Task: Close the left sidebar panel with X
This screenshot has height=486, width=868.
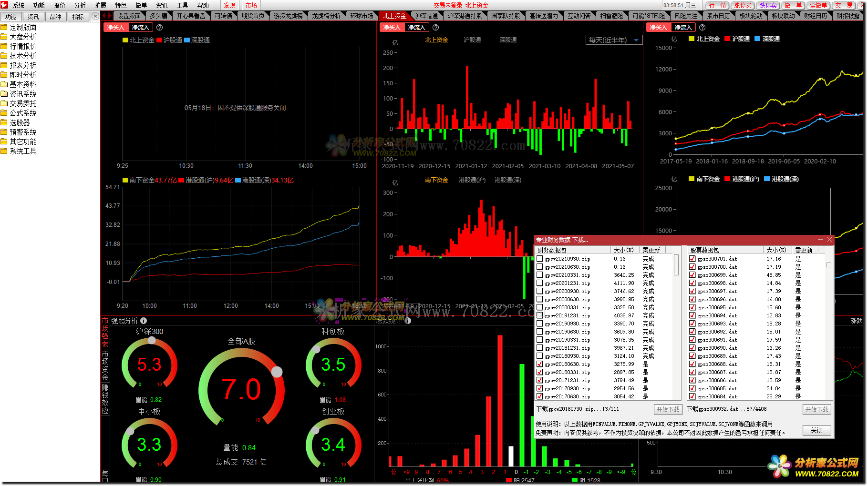Action: coord(95,16)
